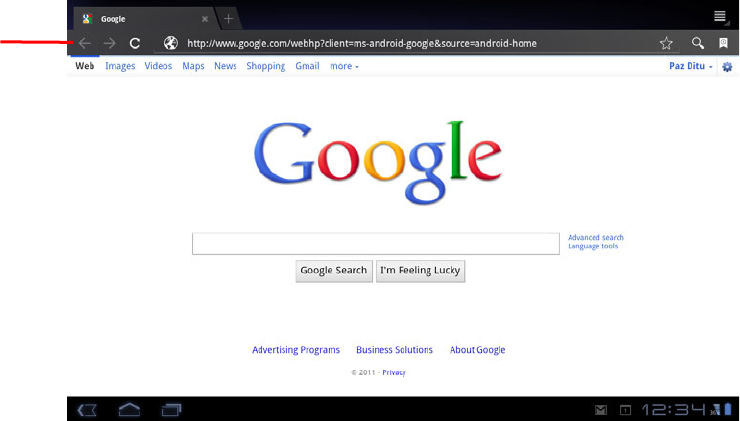Screen dimensions: 740x421
Task: Click the Google Search button
Action: click(x=334, y=271)
